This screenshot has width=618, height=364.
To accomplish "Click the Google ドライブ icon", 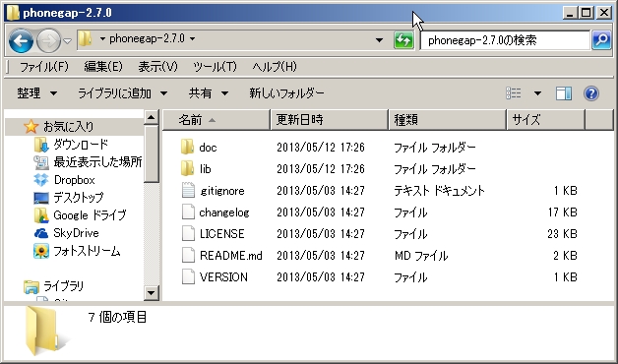I will (41, 215).
